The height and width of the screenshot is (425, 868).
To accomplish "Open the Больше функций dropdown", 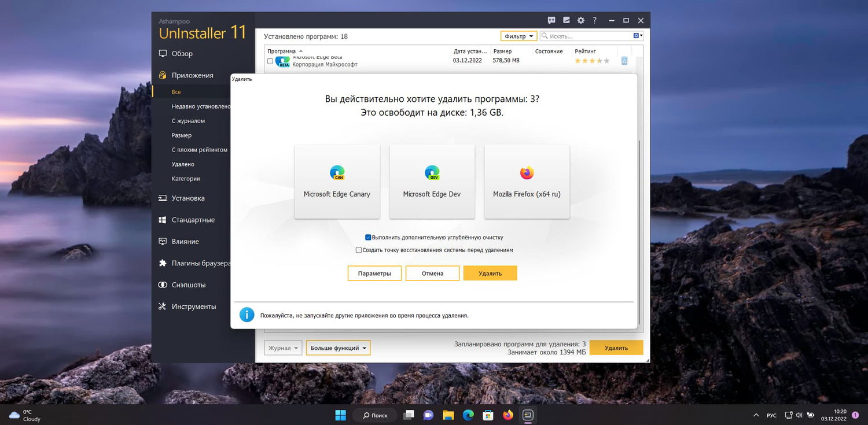I will [x=338, y=348].
